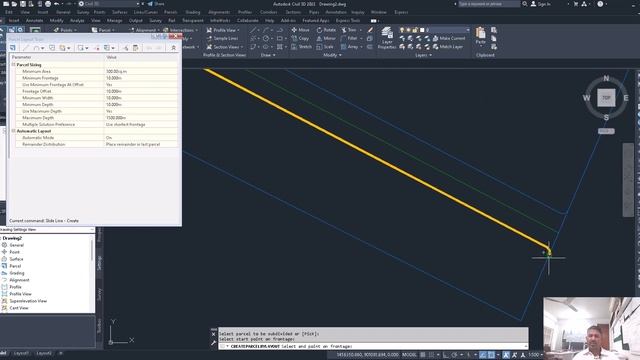640x360 pixels.
Task: Click the Scale tool in Modify panel
Action: [325, 47]
